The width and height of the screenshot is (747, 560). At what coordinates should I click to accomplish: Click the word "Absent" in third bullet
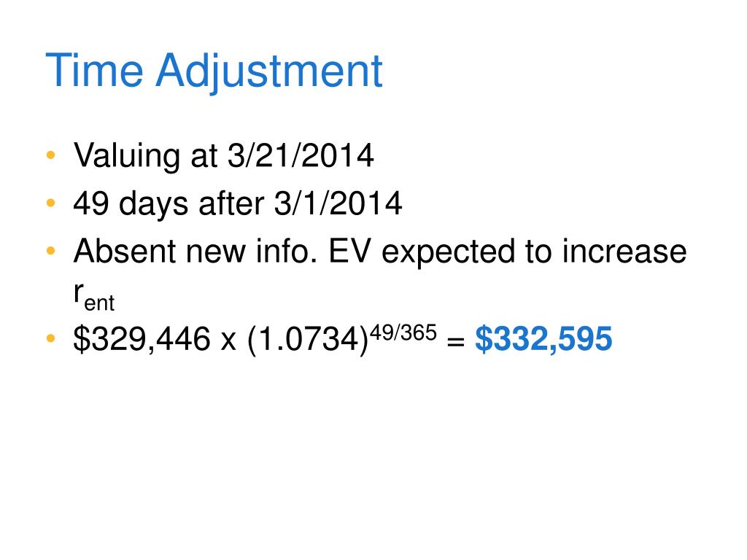click(123, 253)
